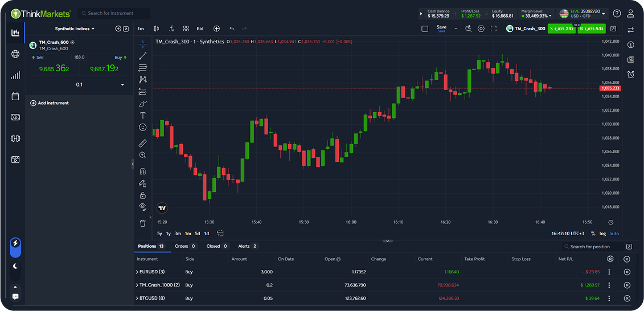Select the trend line drawing tool
The width and height of the screenshot is (644, 311).
click(143, 55)
